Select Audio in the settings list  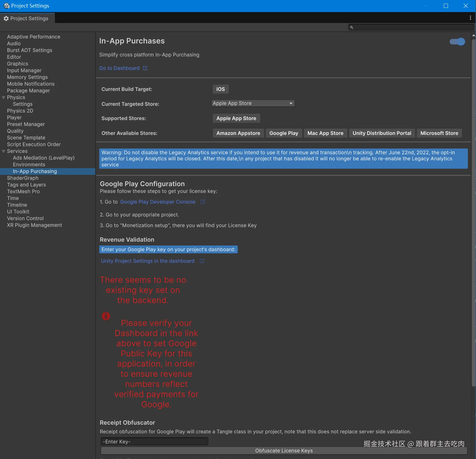tap(14, 43)
